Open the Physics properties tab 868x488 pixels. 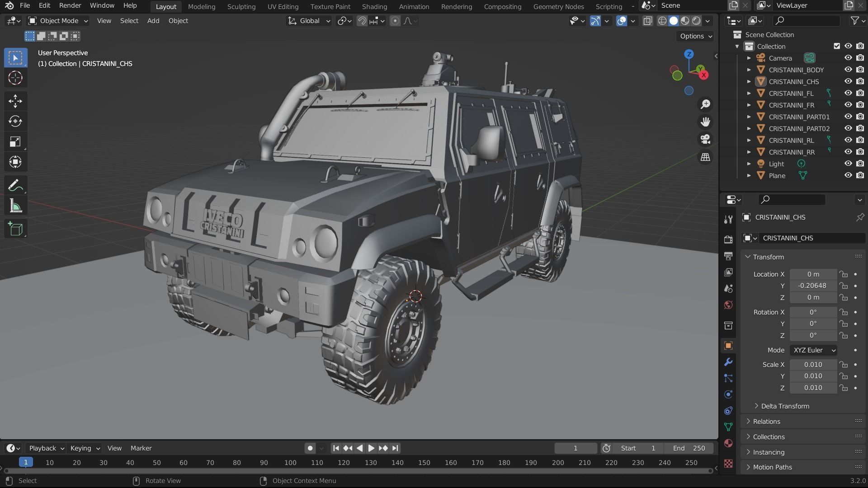pos(728,394)
